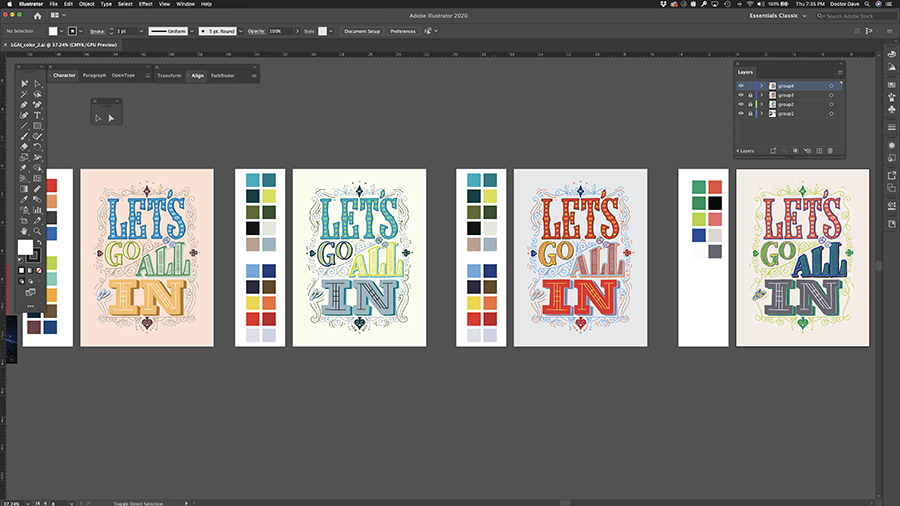Click Create New Layer icon

click(819, 151)
